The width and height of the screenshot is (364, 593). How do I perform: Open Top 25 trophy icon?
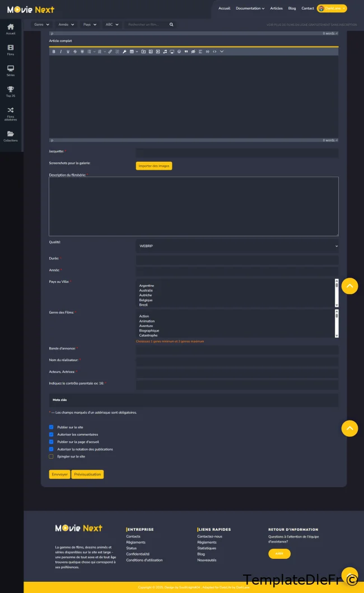click(x=11, y=91)
